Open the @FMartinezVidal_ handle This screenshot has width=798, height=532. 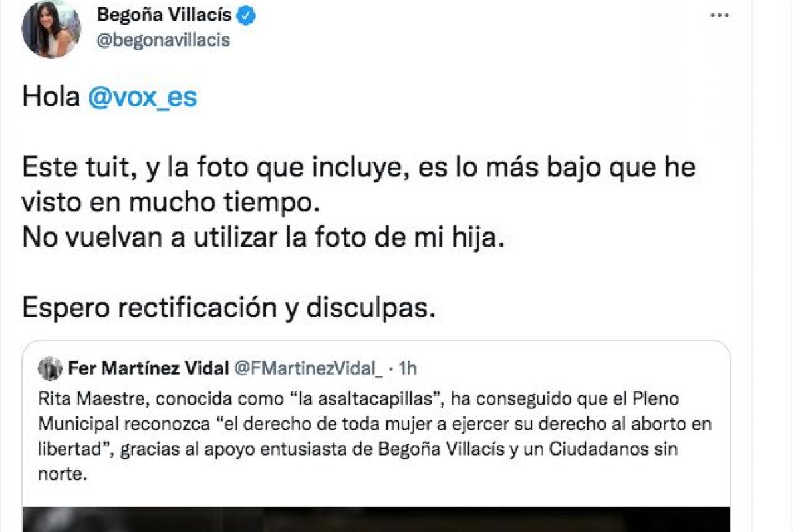pos(309,368)
